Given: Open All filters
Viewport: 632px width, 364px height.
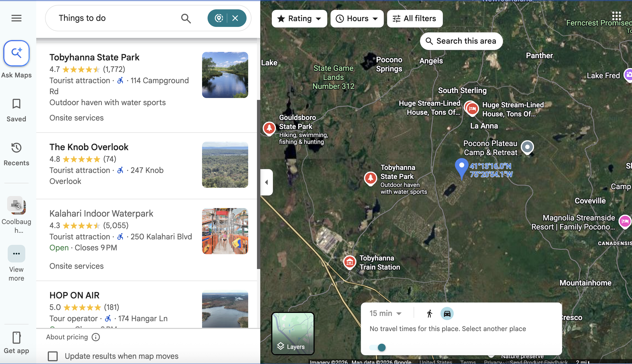Looking at the screenshot, I should 415,19.
